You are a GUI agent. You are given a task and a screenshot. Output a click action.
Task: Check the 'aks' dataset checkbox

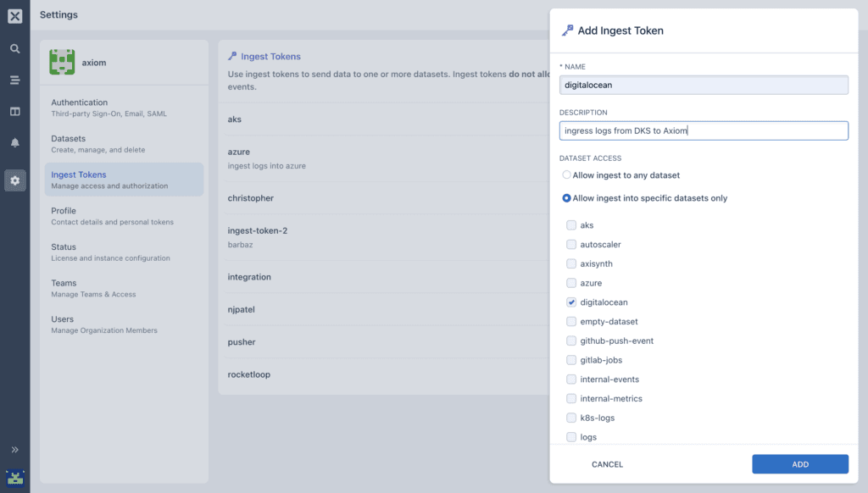[571, 225]
